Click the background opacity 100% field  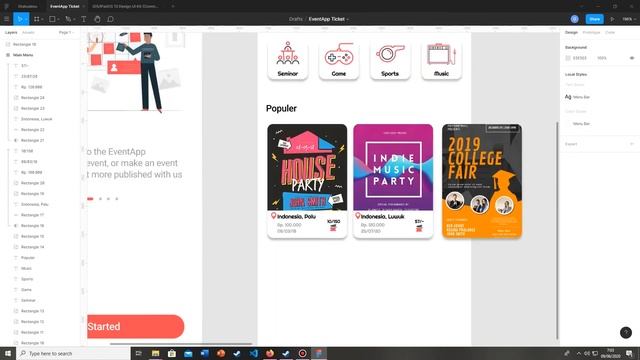[x=602, y=58]
